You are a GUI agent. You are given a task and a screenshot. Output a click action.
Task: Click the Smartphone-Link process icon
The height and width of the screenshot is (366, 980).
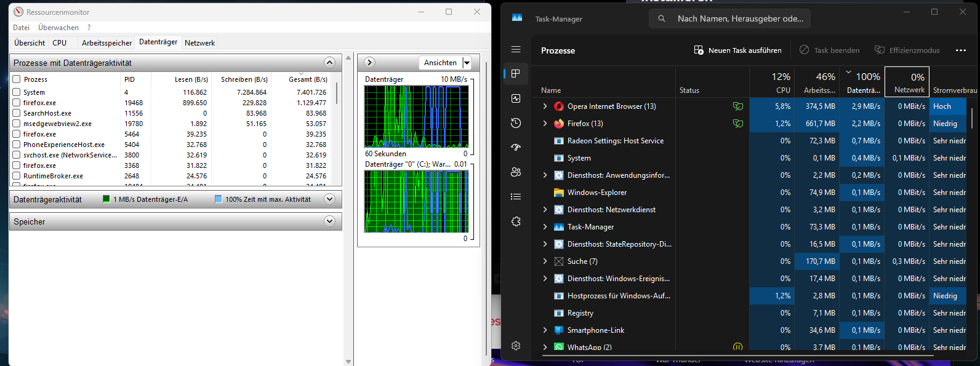[559, 330]
